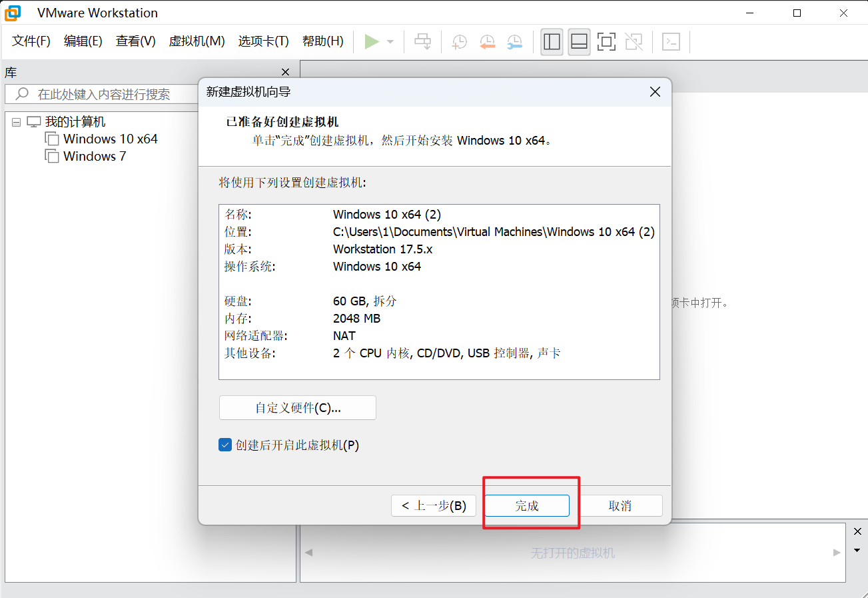Maximize the VMware Workstation window
Image resolution: width=868 pixels, height=598 pixels.
[797, 13]
